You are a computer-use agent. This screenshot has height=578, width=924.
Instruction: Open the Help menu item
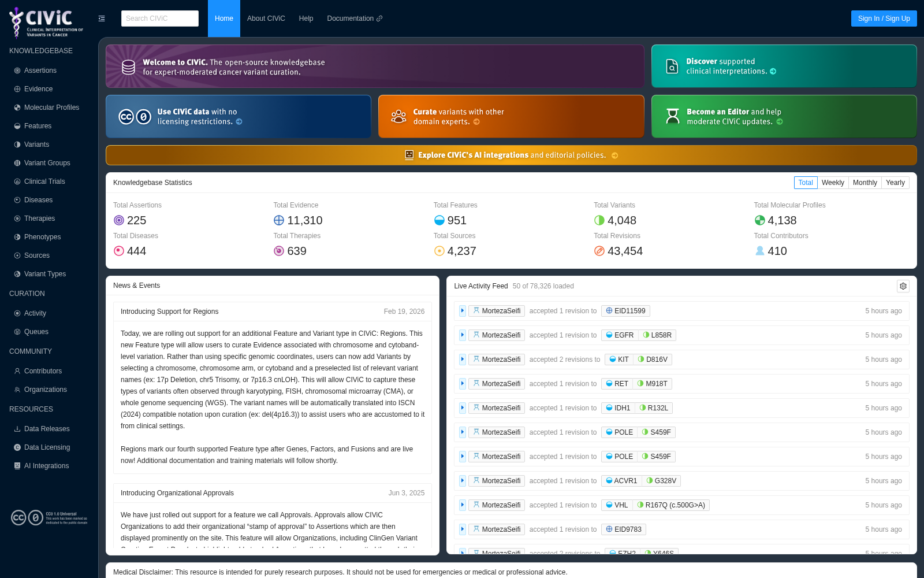pyautogui.click(x=306, y=18)
